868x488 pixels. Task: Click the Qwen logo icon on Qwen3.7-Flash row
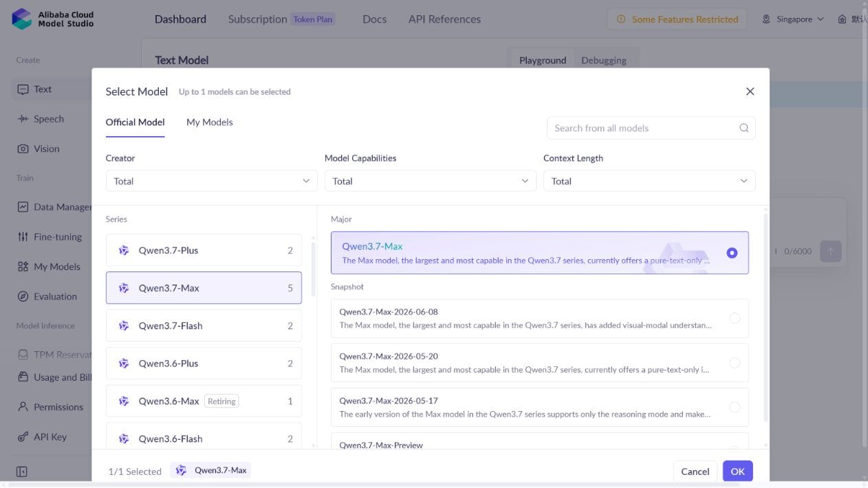[124, 326]
